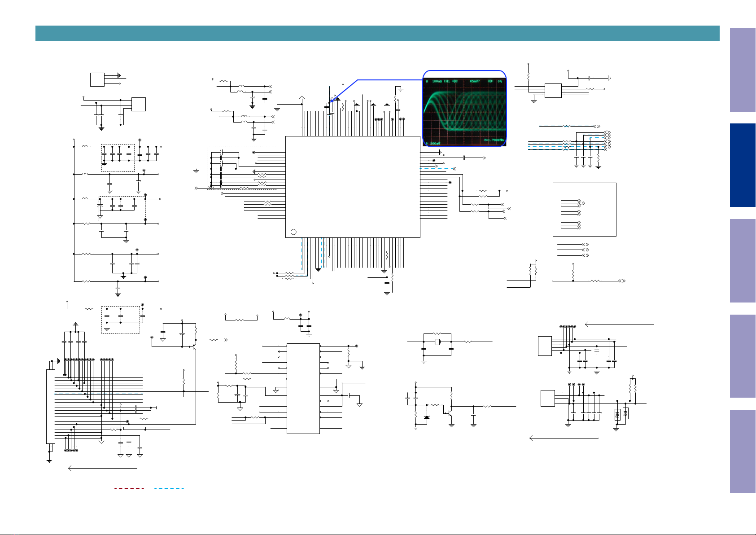Viewport: 756px width, 535px height.
Task: Click the "100ns CH1 +DC" readout on the scope image
Action: tap(445, 81)
